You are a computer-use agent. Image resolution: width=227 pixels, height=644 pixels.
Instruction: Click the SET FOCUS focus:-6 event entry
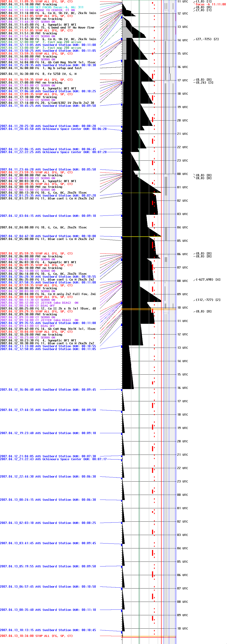click(x=42, y=7)
